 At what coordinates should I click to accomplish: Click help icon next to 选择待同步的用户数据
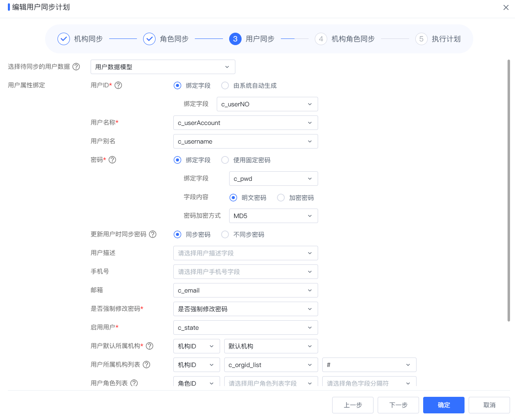coord(76,67)
